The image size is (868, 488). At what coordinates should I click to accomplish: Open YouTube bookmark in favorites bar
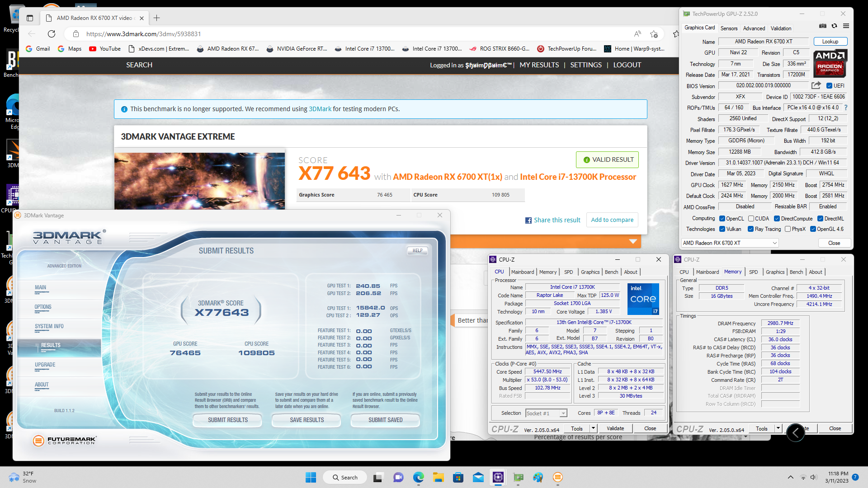(105, 49)
